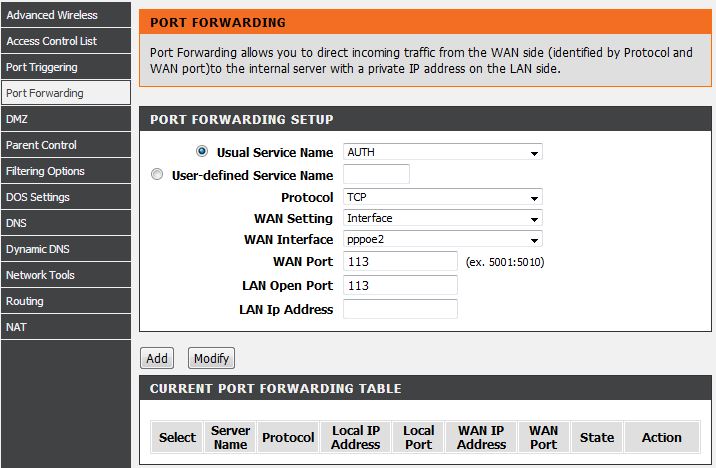The image size is (716, 468).
Task: Open Port Triggering in sidebar
Action: 65,67
